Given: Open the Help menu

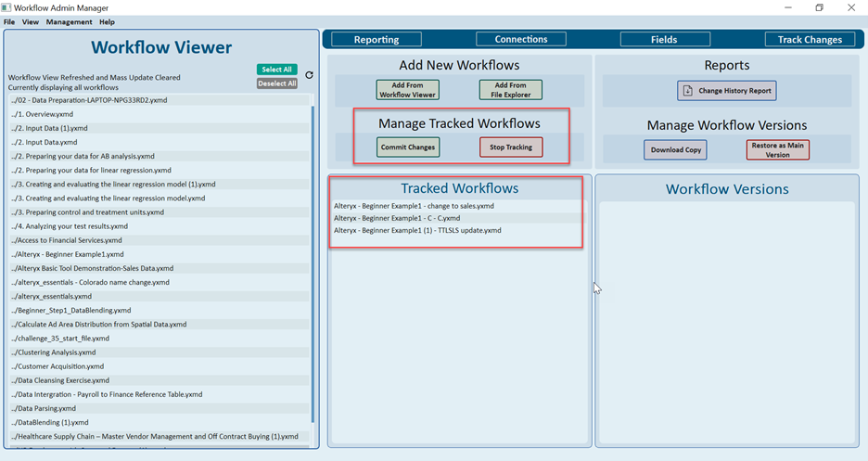Looking at the screenshot, I should 107,21.
